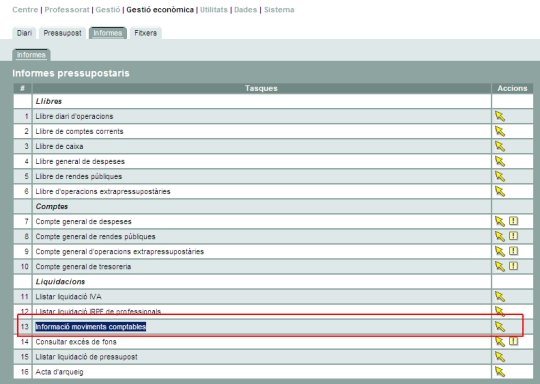Screen dimensions: 540x384
Task: Select text Llibre diari d'operacions
Action: point(74,116)
